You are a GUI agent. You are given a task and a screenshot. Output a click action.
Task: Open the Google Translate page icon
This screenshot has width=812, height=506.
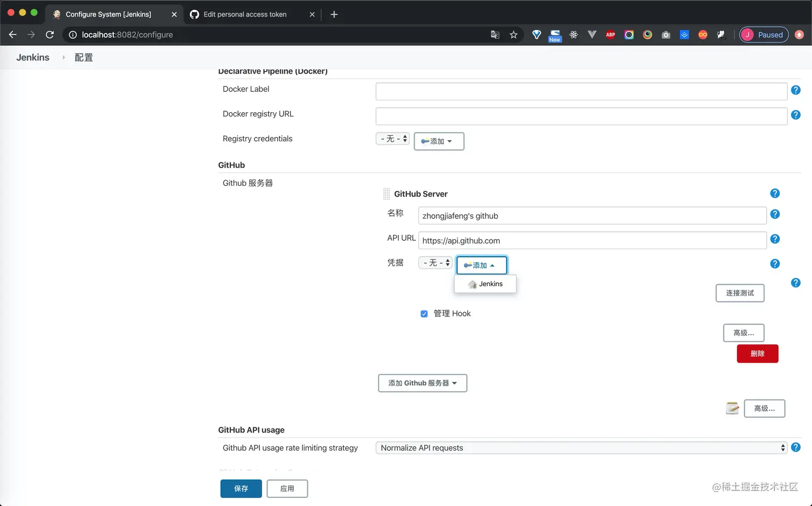[x=495, y=35]
